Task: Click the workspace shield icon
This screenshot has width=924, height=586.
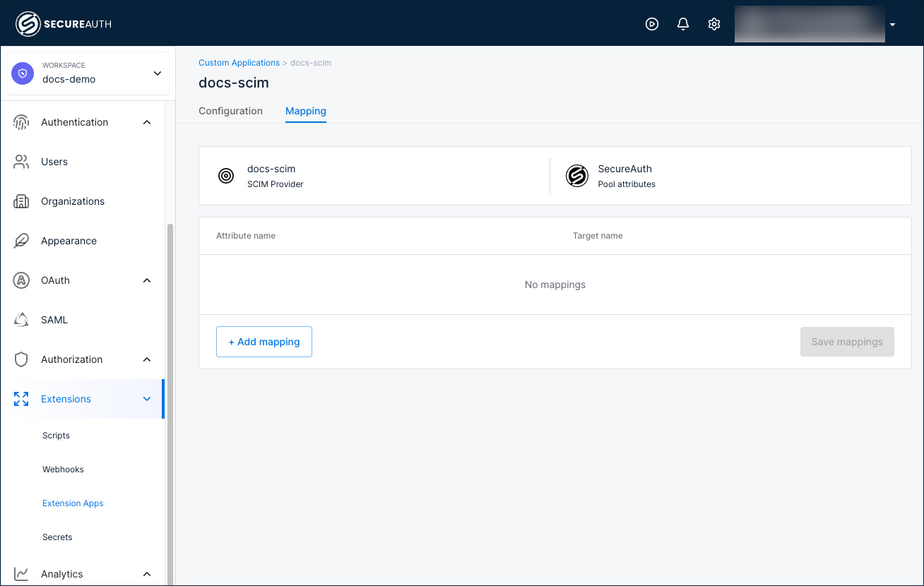Action: coord(23,73)
